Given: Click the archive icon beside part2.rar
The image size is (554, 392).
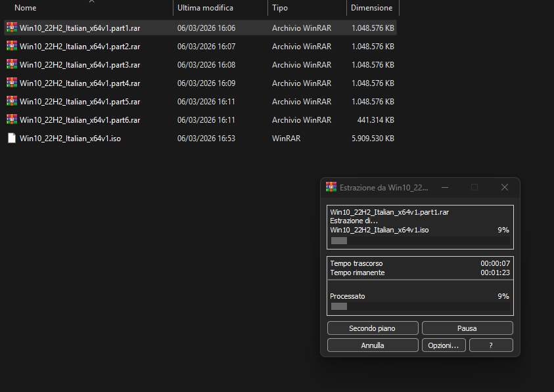Looking at the screenshot, I should (11, 46).
